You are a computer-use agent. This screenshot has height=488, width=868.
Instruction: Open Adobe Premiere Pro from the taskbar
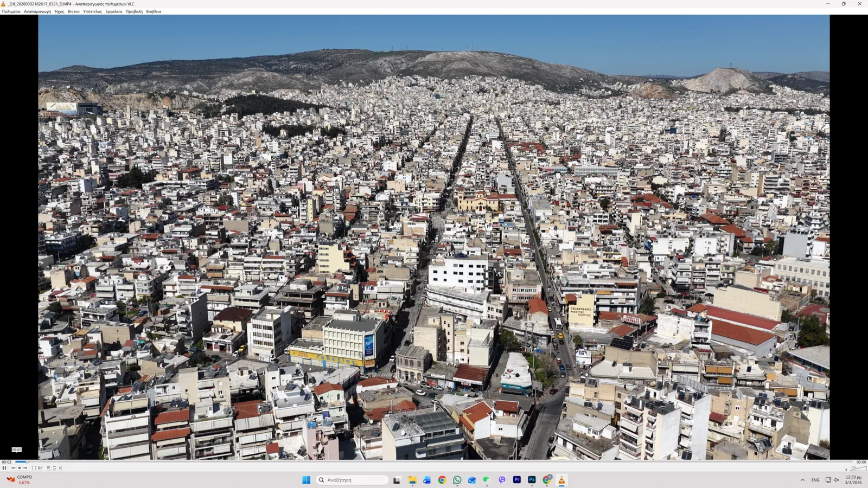(516, 480)
